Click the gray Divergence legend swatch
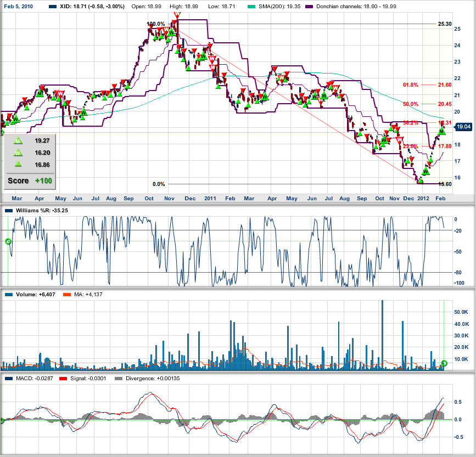 pyautogui.click(x=114, y=379)
